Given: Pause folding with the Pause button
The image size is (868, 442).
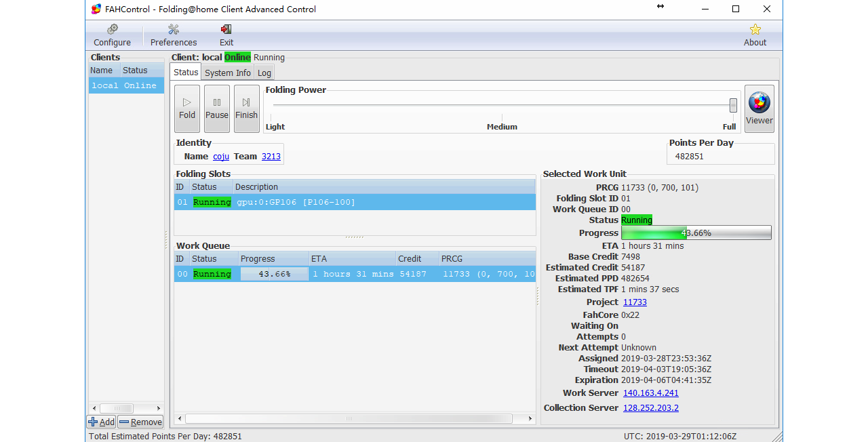Looking at the screenshot, I should point(217,108).
